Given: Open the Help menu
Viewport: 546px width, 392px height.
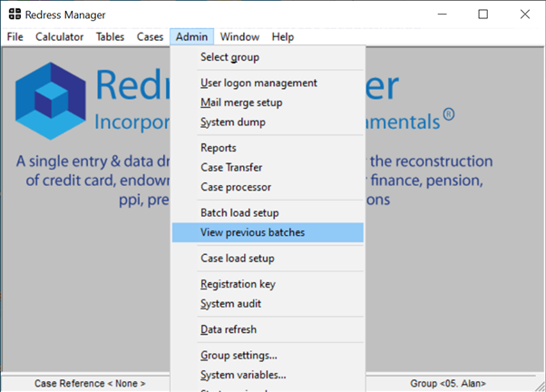Looking at the screenshot, I should click(x=283, y=36).
